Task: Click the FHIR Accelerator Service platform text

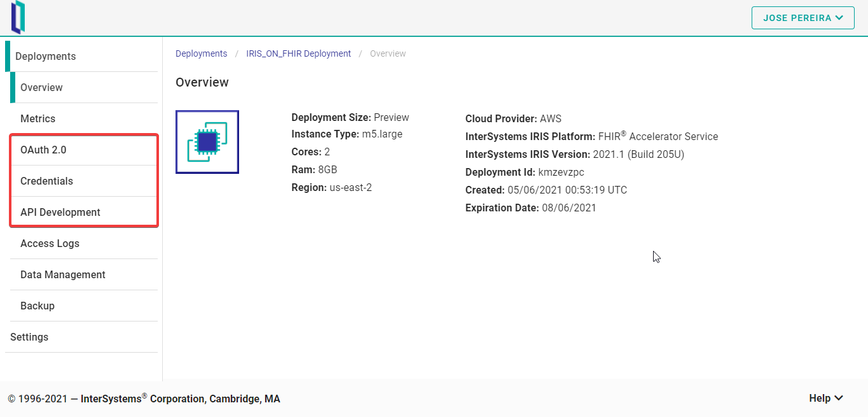Action: [591, 136]
